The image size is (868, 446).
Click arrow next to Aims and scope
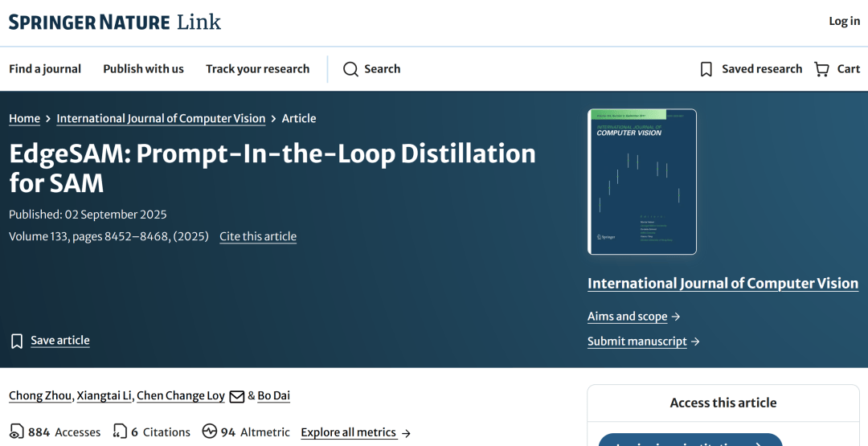point(675,317)
